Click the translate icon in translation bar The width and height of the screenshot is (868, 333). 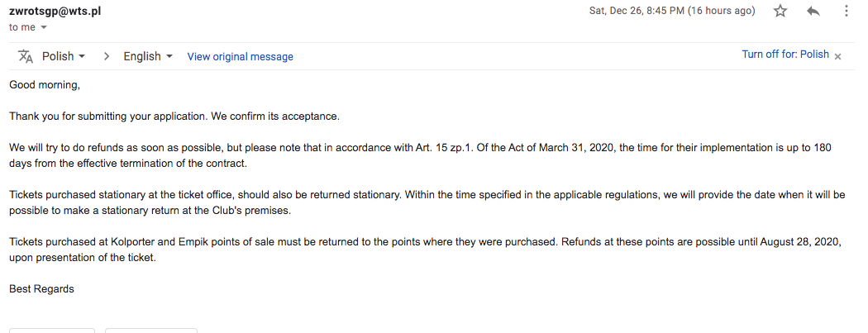pos(26,56)
